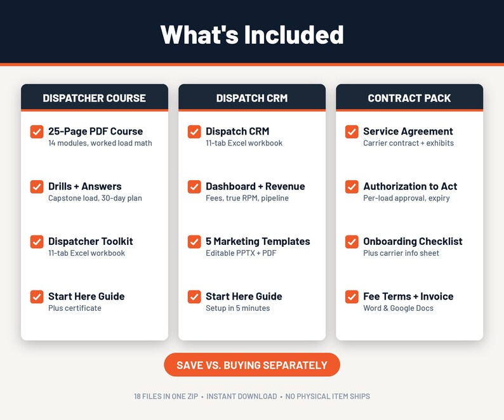Click 'INSTANT DOWNLOAD' footer text

pos(241,397)
